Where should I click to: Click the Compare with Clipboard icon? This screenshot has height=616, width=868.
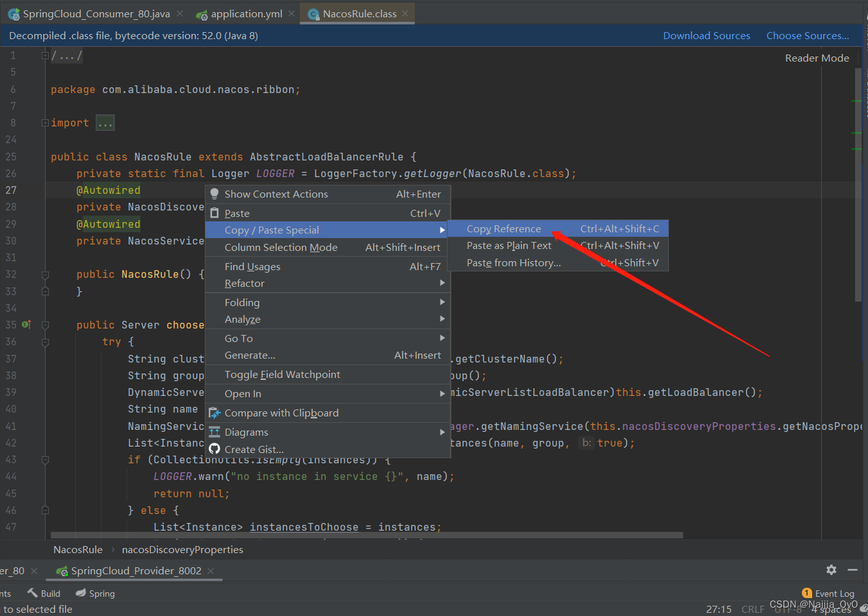(214, 413)
